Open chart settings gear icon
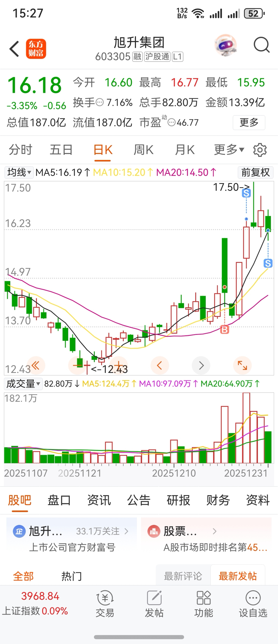This screenshot has height=644, width=278. [x=260, y=150]
